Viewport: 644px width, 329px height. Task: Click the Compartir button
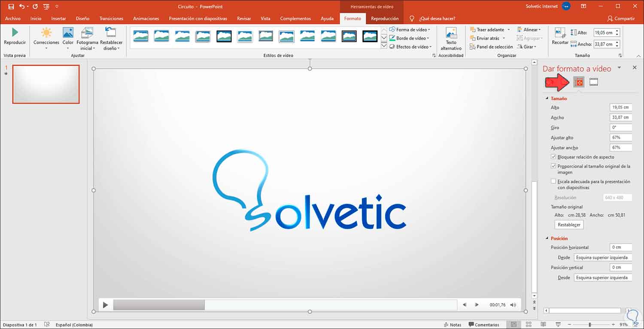621,18
